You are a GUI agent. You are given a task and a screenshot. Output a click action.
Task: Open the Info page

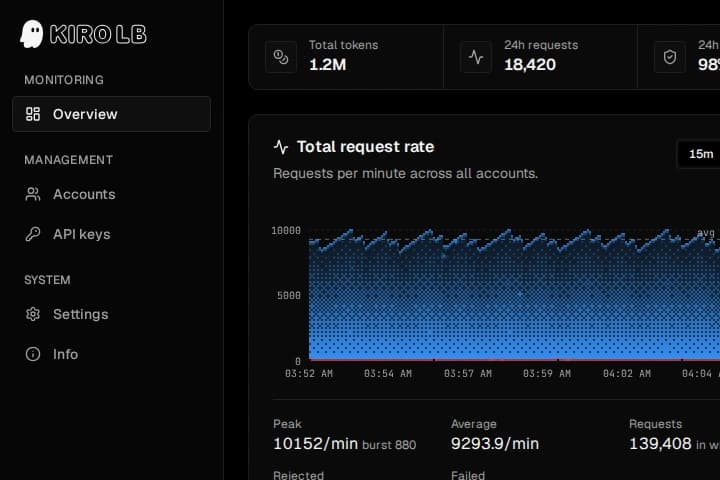112,354
